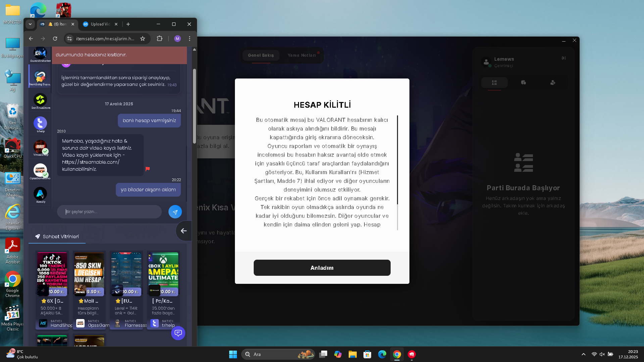The width and height of the screenshot is (644, 362).
Task: Click Anladım in the Hesap Kilitli dialog
Action: pyautogui.click(x=322, y=268)
